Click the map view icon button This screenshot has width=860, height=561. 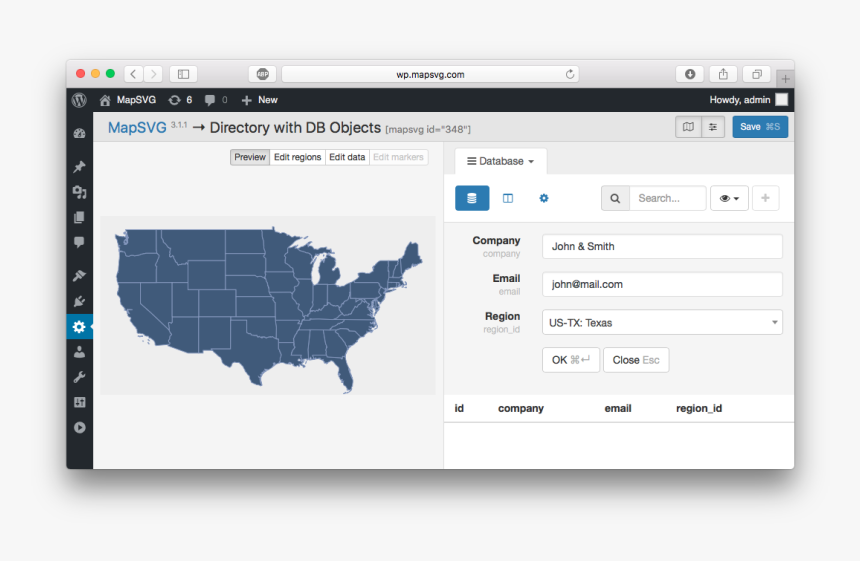tap(688, 127)
